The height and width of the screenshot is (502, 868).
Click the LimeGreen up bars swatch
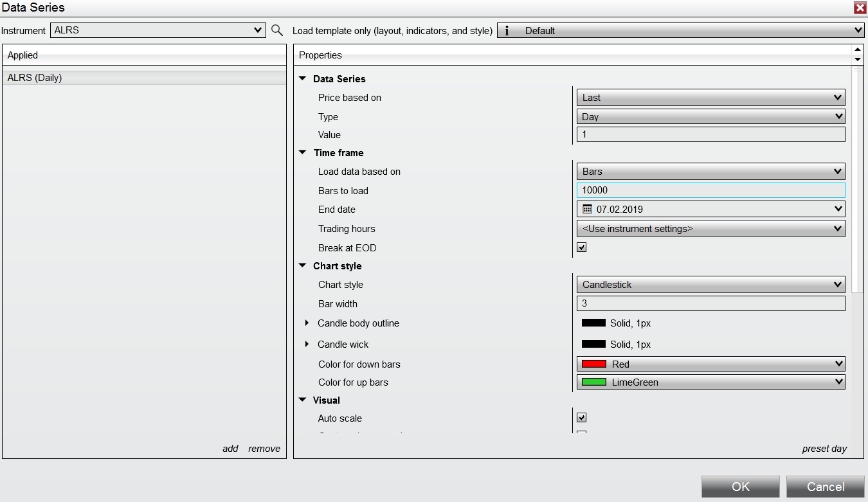tap(593, 382)
